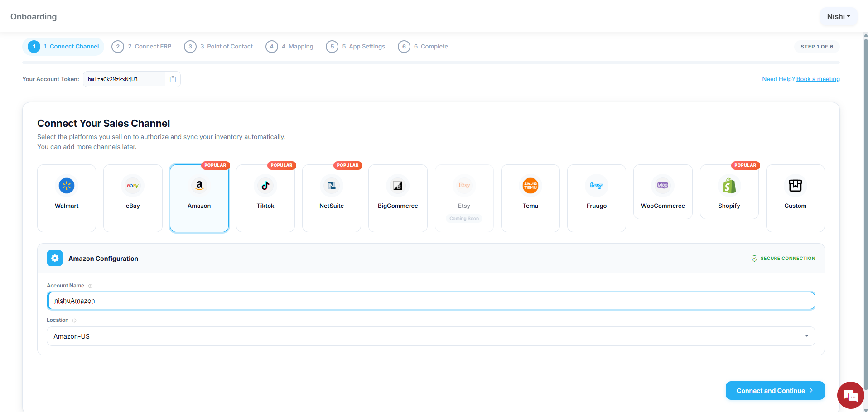The image size is (868, 412).
Task: Click the Connect and Continue button
Action: tap(775, 390)
